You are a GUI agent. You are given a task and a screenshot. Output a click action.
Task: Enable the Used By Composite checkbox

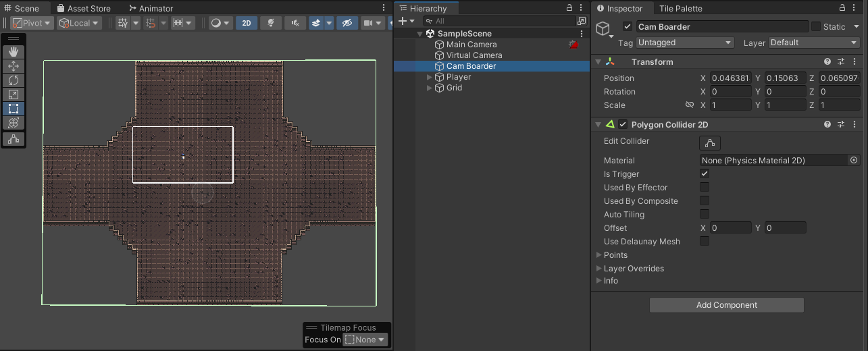[x=705, y=201]
